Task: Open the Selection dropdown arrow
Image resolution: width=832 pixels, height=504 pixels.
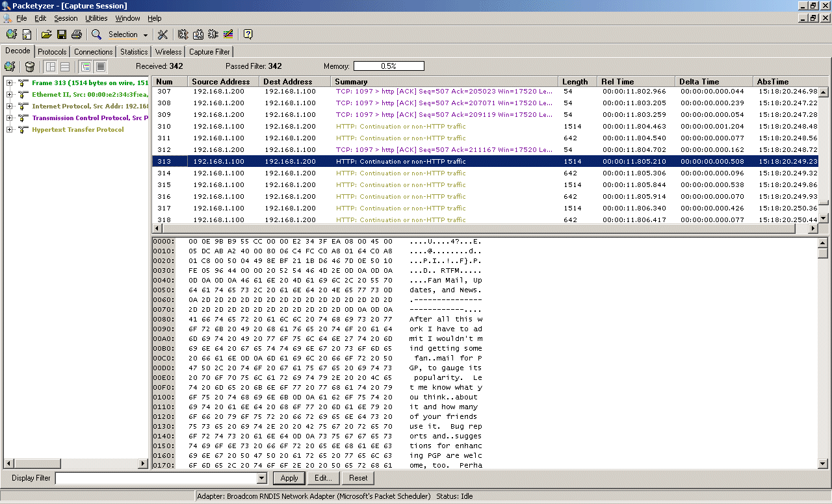Action: [x=146, y=35]
